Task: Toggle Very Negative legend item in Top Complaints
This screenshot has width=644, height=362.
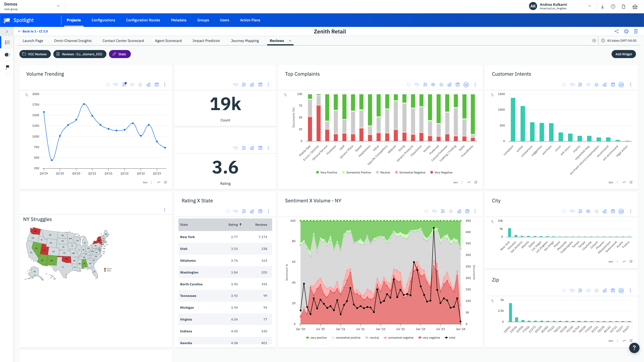Action: click(441, 172)
